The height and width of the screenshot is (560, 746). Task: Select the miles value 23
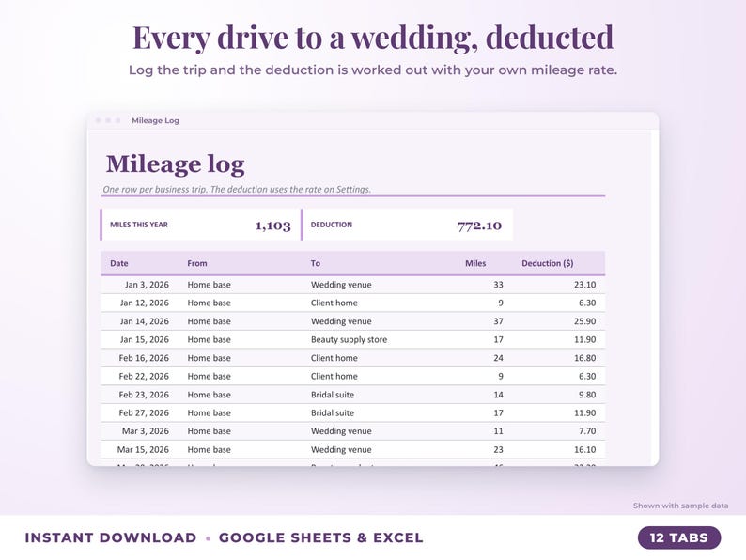(498, 449)
